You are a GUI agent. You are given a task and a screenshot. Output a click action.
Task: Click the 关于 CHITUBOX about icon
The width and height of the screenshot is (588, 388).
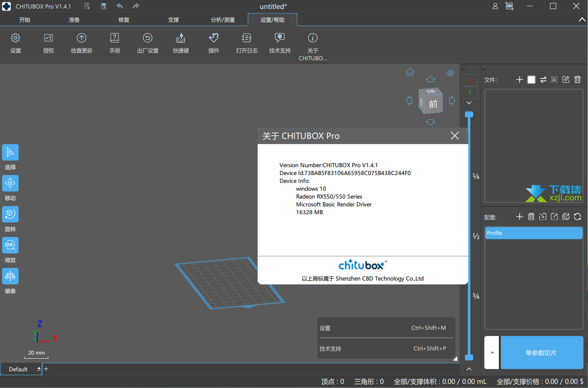click(313, 38)
